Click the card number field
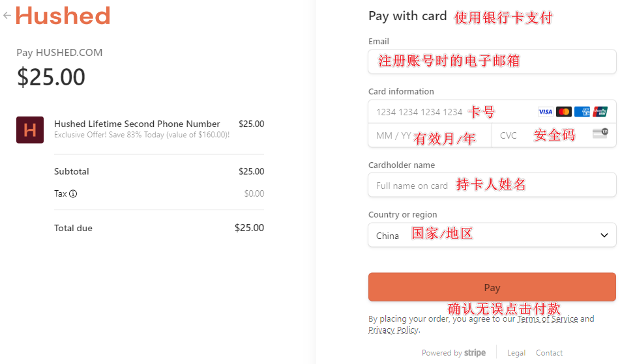 (x=450, y=112)
